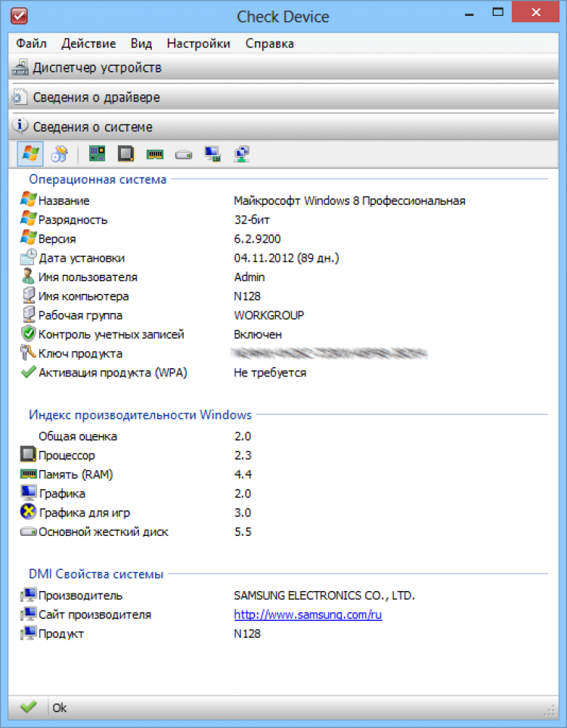Click the DMI Свойства системы header
The width and height of the screenshot is (567, 728).
[96, 575]
